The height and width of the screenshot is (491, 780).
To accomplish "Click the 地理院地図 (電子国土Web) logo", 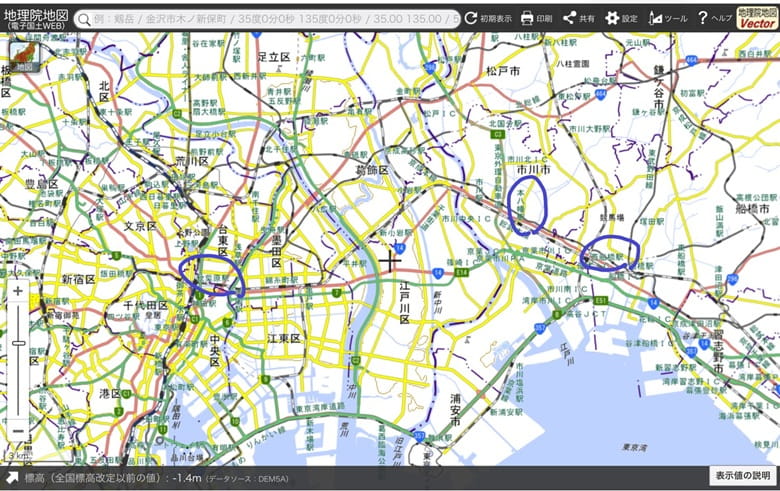I will coord(36,17).
